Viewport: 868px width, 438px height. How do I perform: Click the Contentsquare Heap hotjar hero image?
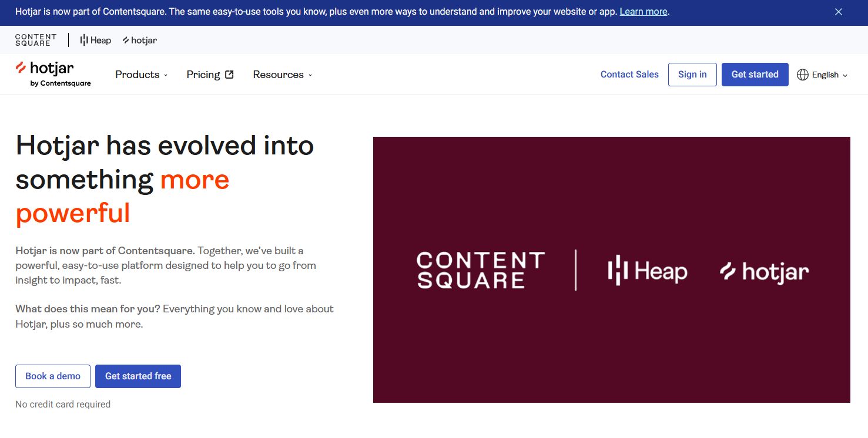[612, 270]
